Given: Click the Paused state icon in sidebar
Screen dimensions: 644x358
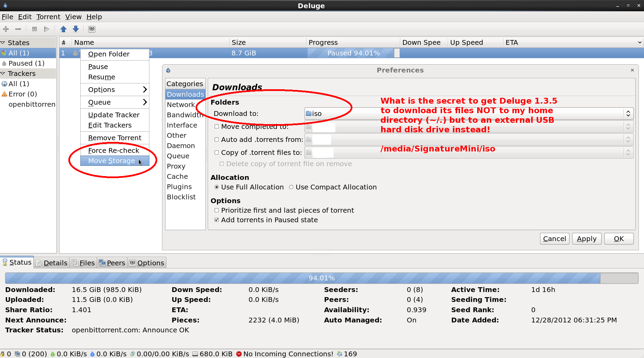Looking at the screenshot, I should click(4, 63).
